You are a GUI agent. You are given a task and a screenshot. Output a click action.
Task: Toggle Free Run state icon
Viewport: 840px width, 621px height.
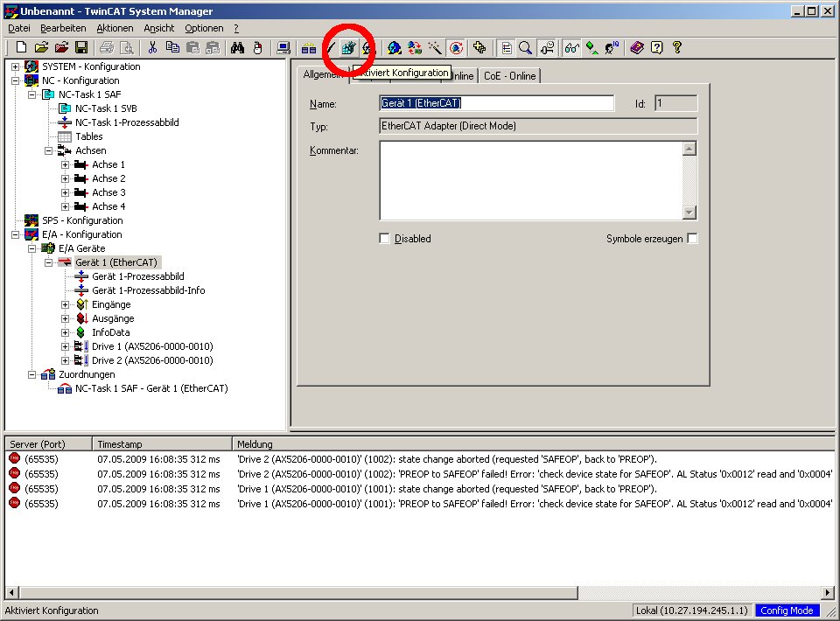456,47
